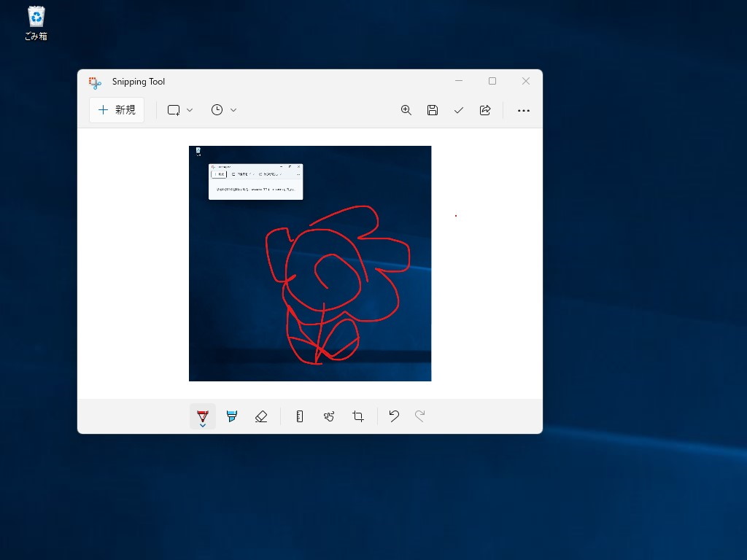Image resolution: width=747 pixels, height=560 pixels.
Task: Open the delay timer clock option
Action: coord(217,110)
